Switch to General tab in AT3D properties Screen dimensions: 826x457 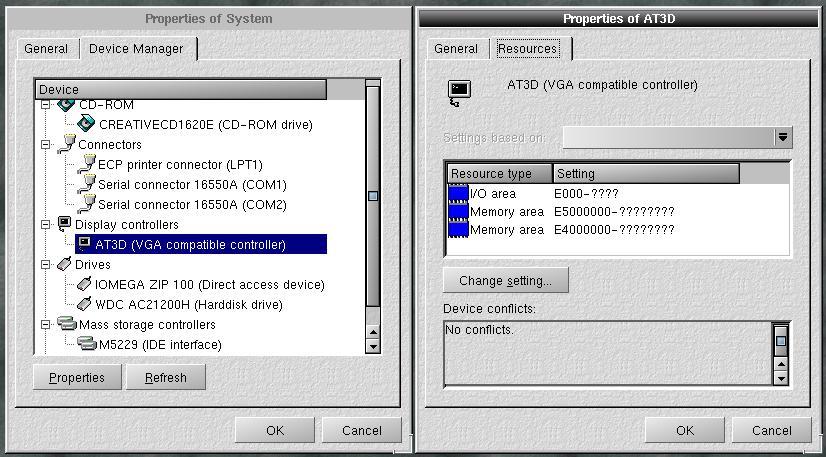[456, 49]
